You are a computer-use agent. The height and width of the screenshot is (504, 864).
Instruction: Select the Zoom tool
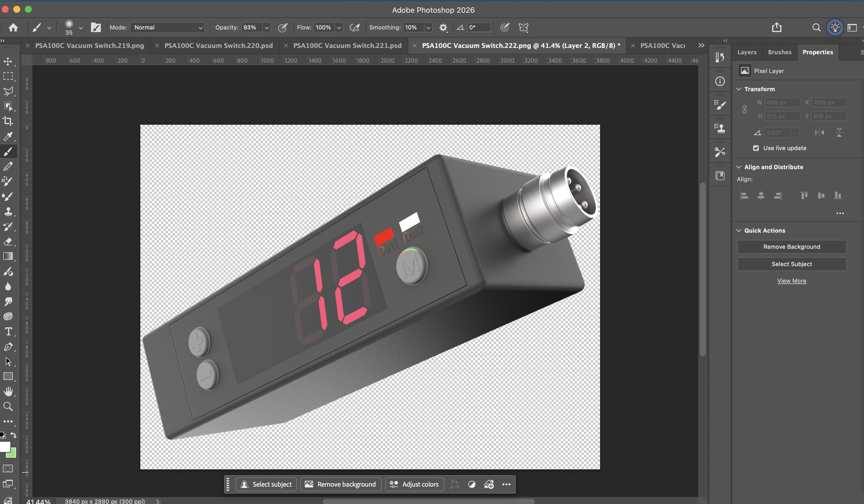click(x=8, y=407)
